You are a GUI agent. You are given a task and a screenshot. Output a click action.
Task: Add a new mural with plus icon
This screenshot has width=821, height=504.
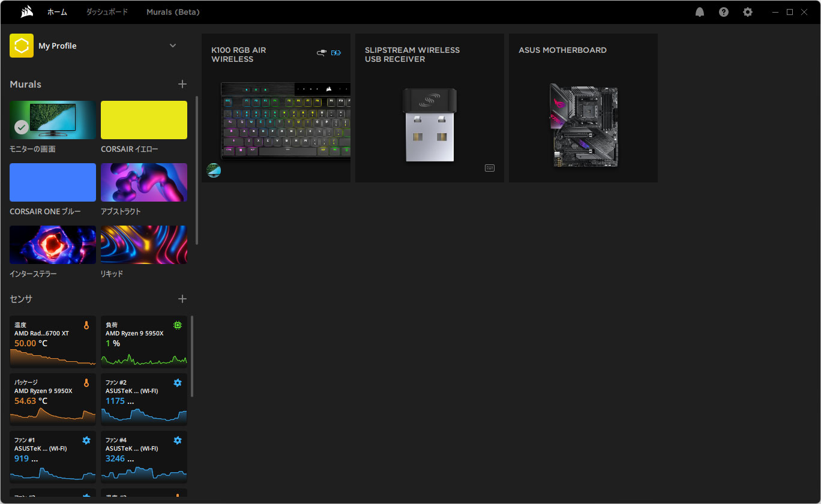click(182, 84)
